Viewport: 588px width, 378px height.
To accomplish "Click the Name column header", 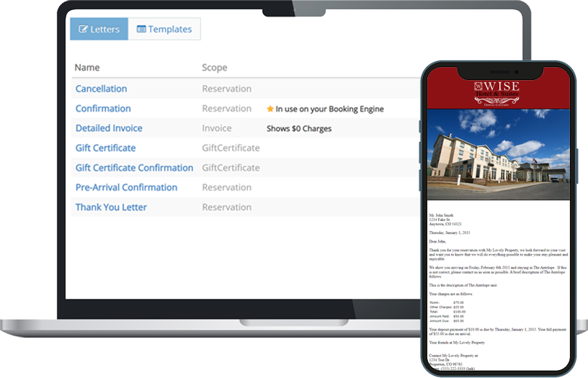I will point(87,68).
